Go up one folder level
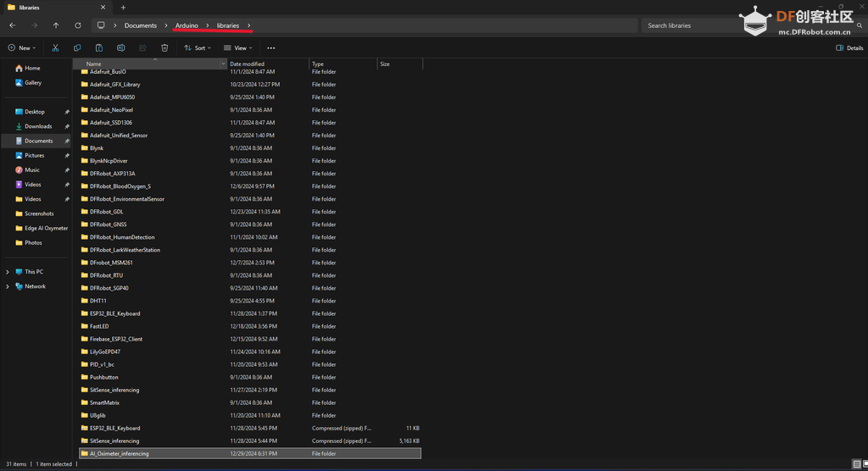 coord(56,25)
